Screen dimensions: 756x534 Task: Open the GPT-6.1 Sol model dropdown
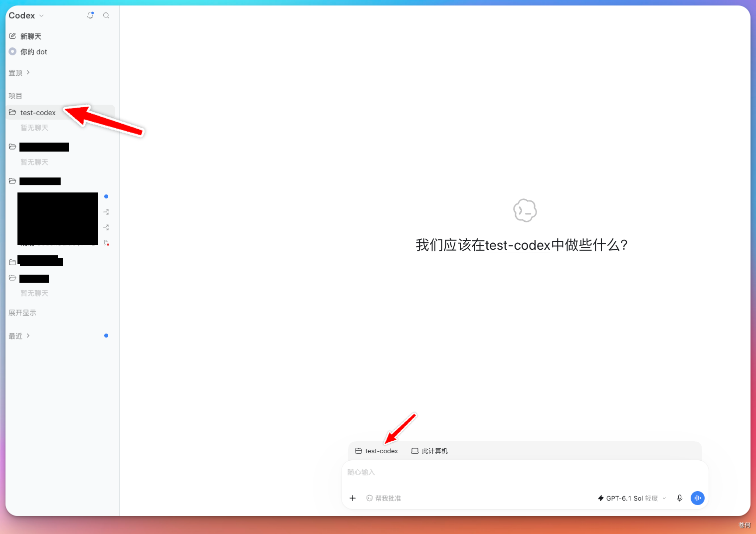point(632,498)
